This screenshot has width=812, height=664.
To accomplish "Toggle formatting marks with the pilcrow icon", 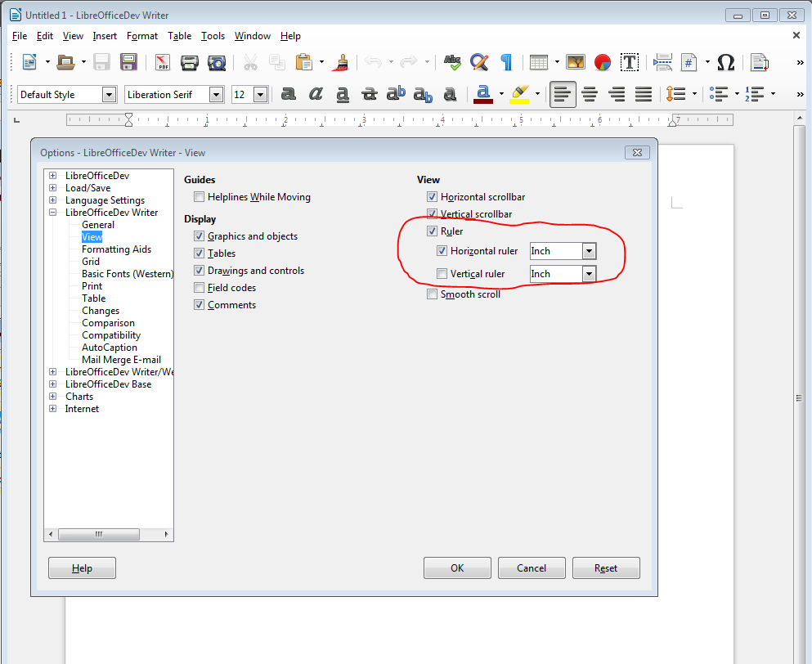I will click(506, 62).
